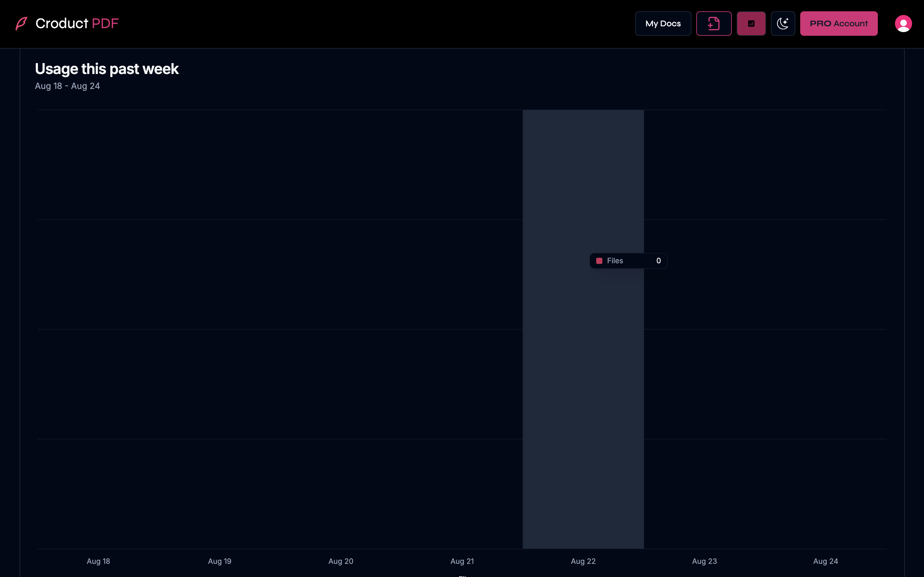924x577 pixels.
Task: Click the 'Aug 18 - Aug 24' date range text
Action: point(68,86)
